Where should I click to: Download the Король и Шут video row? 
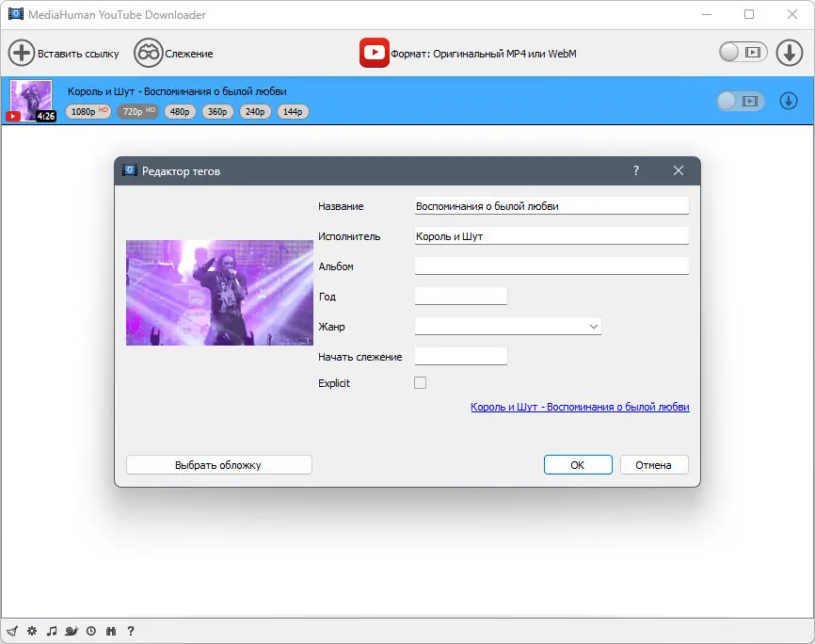[788, 101]
